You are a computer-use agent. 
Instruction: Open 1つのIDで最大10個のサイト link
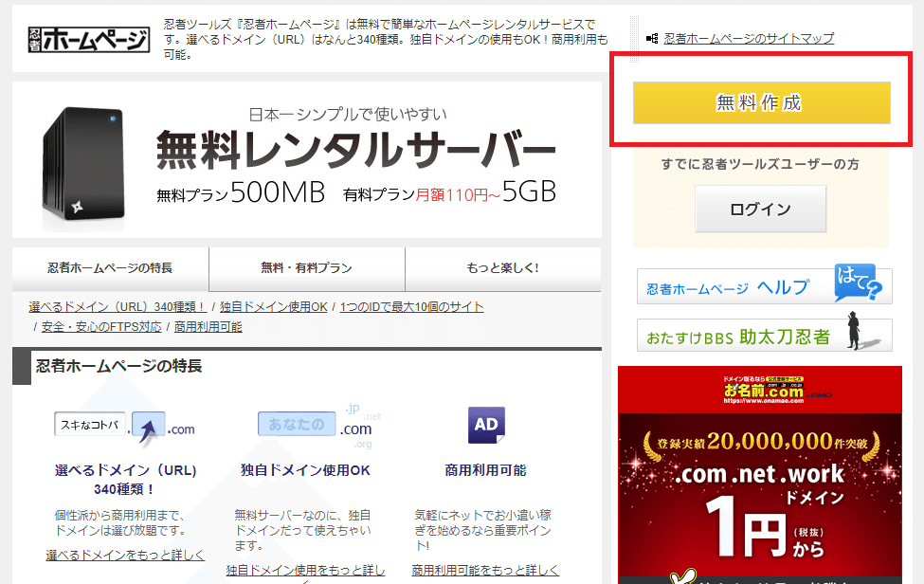pos(412,307)
